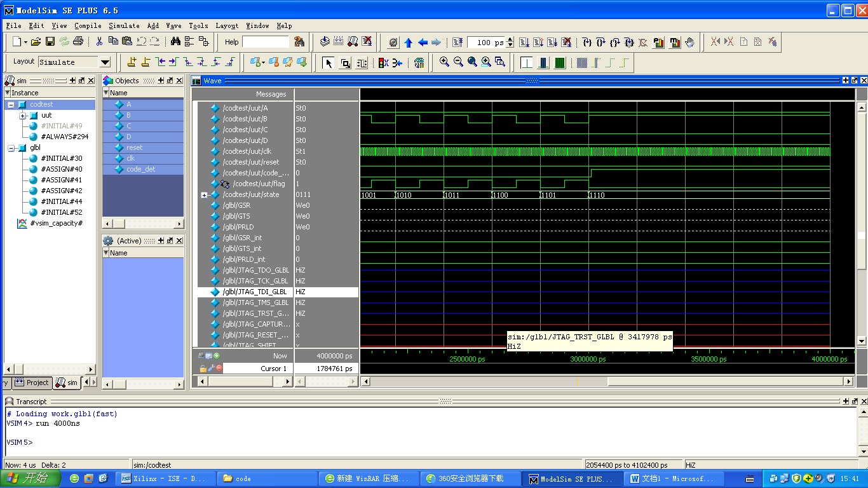Image resolution: width=868 pixels, height=488 pixels.
Task: Open the Simulate menu
Action: tap(124, 26)
